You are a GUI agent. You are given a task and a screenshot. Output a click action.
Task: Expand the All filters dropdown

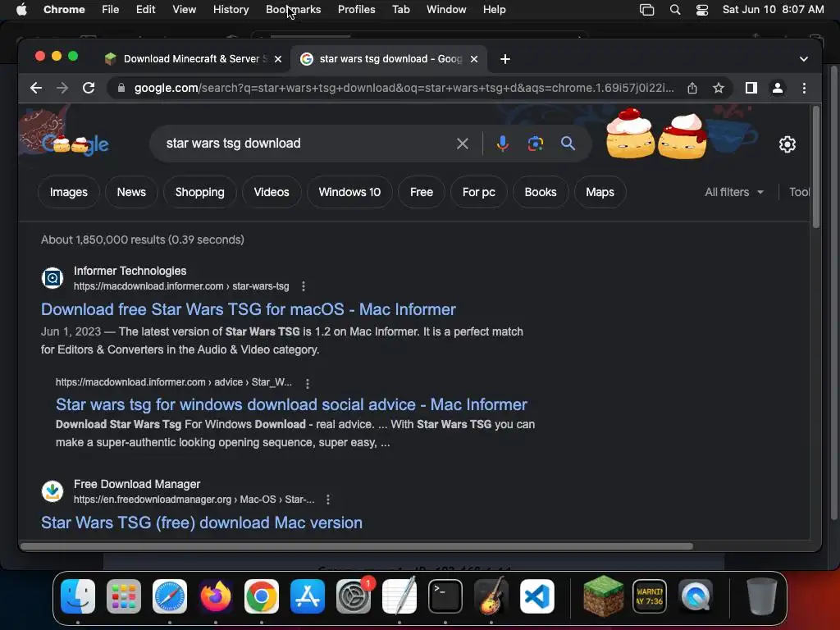[x=734, y=192]
